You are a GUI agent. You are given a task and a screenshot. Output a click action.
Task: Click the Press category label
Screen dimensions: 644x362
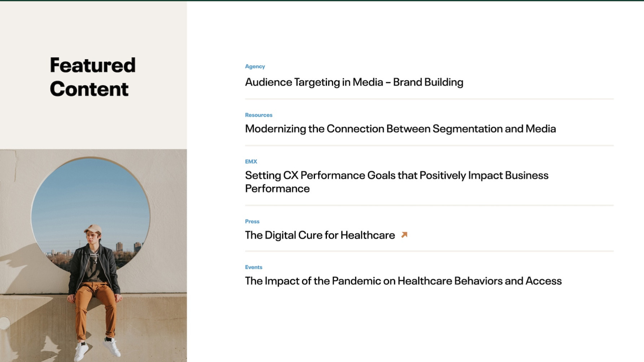click(252, 222)
